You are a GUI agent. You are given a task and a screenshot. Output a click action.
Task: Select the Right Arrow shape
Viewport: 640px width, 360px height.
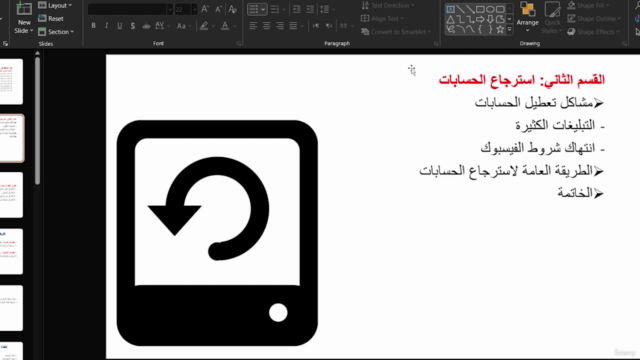click(x=480, y=19)
